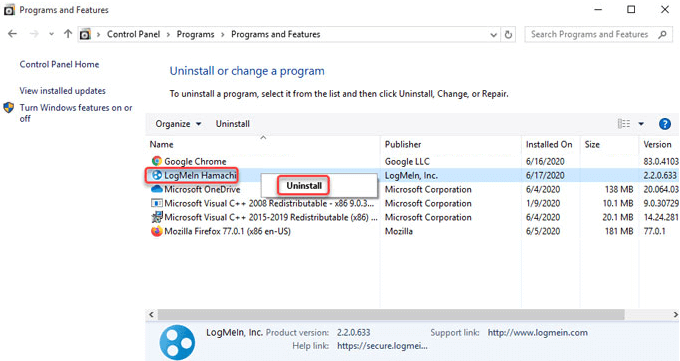Click the large Hamachi logo in details pane
The image size is (680, 361).
(177, 342)
